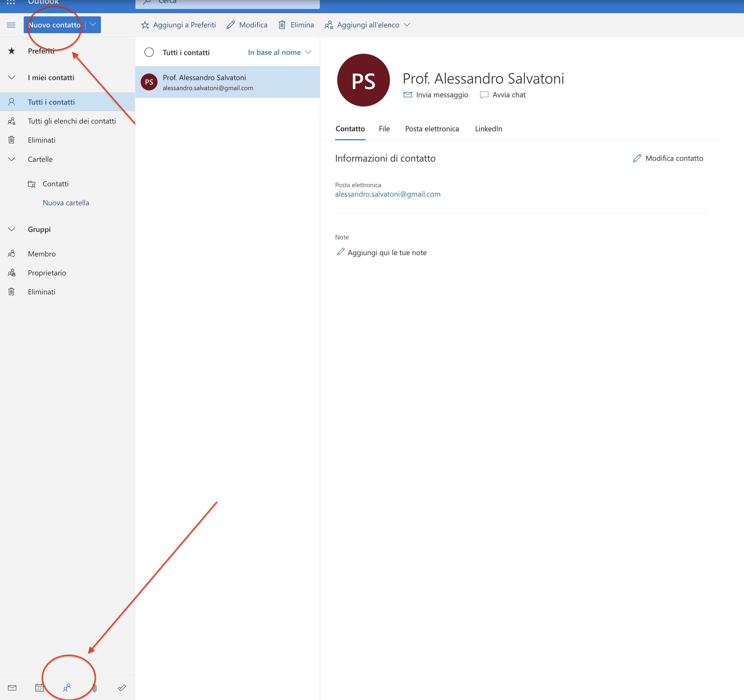Click Avvia chat
This screenshot has height=700, width=744.
point(503,95)
